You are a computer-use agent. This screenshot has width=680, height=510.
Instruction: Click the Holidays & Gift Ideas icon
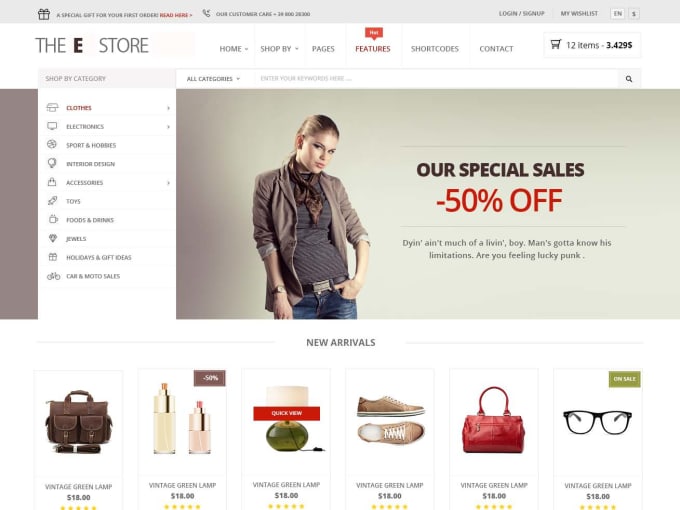tap(52, 257)
